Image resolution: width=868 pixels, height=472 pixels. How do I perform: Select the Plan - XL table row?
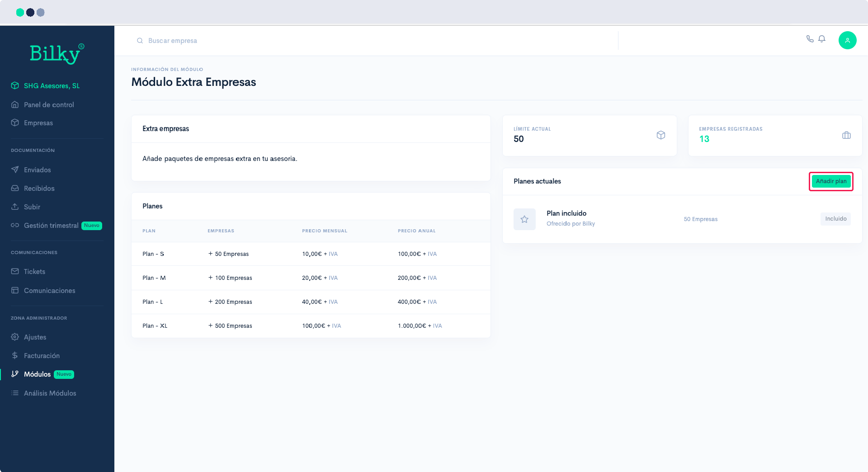click(311, 326)
